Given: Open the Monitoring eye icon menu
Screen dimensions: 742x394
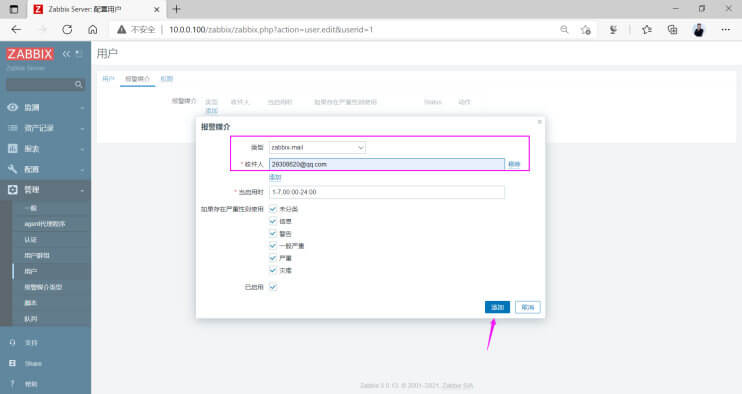Looking at the screenshot, I should click(x=13, y=107).
